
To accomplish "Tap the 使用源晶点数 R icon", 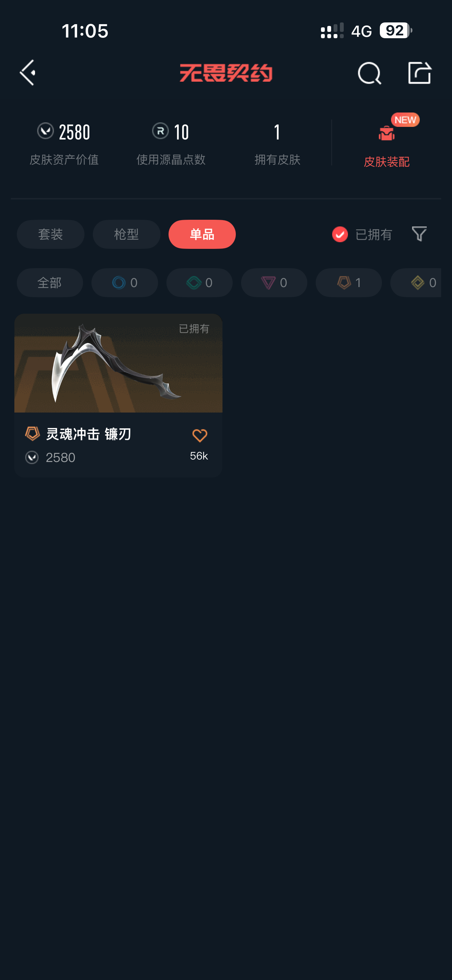I will [x=160, y=131].
